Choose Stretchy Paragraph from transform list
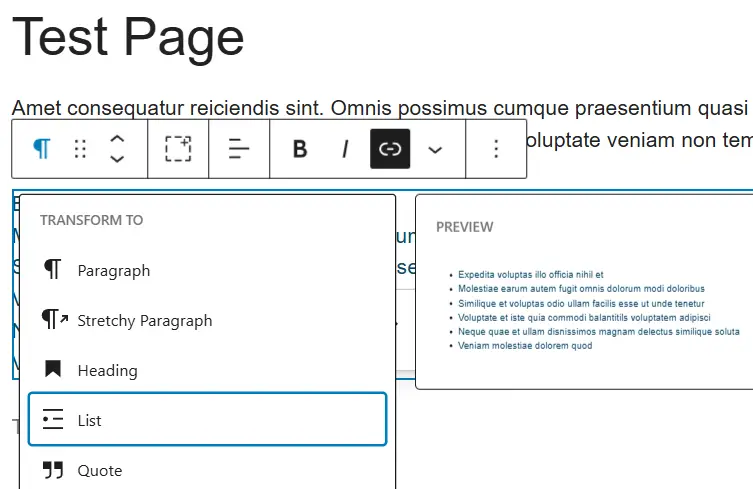Viewport: 753px width, 489px height. point(144,320)
